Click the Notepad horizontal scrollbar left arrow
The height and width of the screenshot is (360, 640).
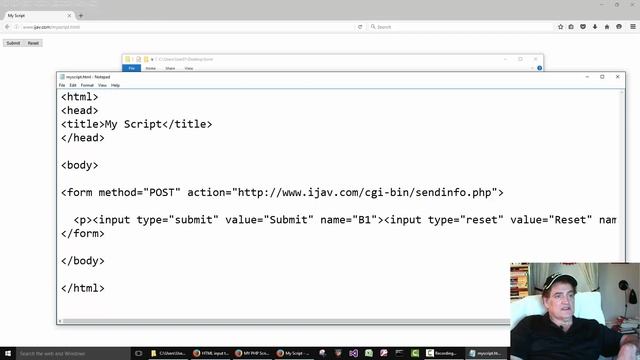pyautogui.click(x=60, y=321)
